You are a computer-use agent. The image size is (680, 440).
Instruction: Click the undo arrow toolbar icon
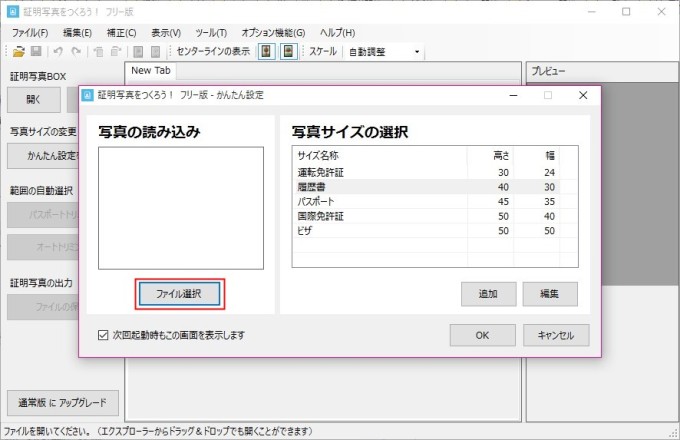59,51
